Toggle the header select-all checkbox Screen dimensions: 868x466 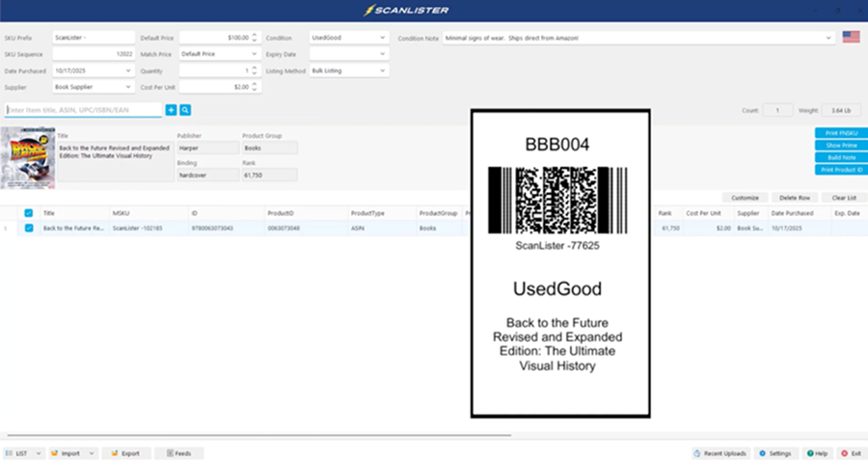tap(29, 213)
